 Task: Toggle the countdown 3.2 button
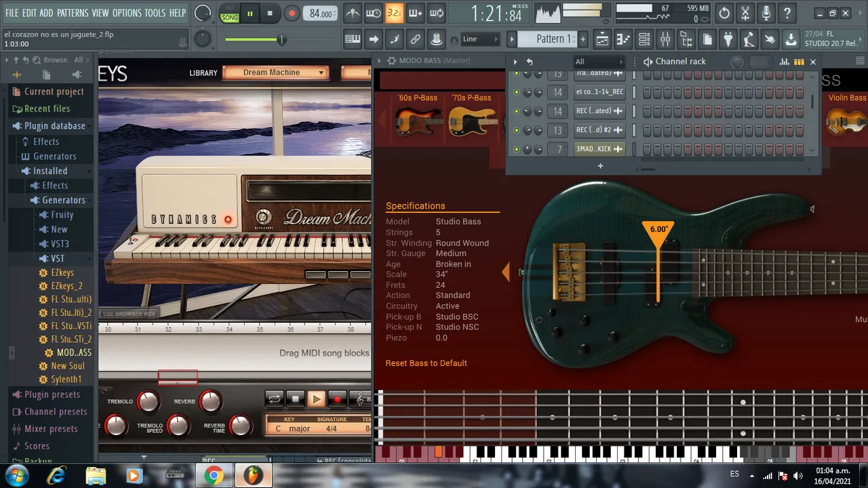tap(394, 13)
